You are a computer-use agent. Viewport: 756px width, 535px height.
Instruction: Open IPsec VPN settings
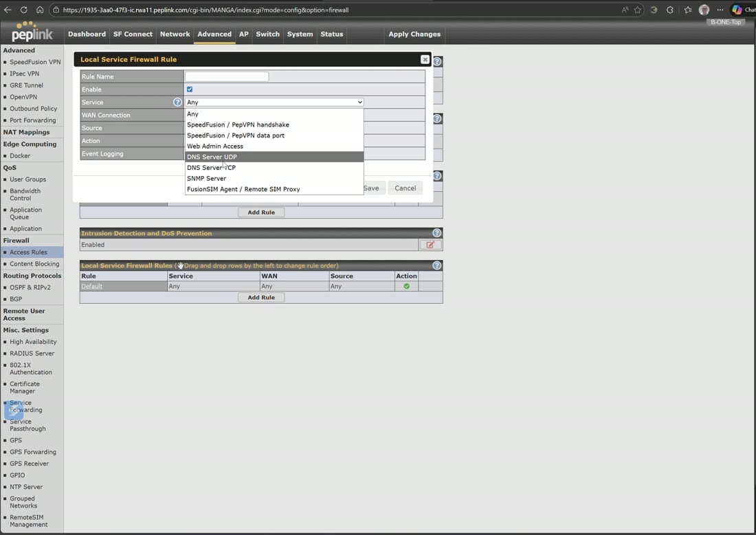point(25,74)
